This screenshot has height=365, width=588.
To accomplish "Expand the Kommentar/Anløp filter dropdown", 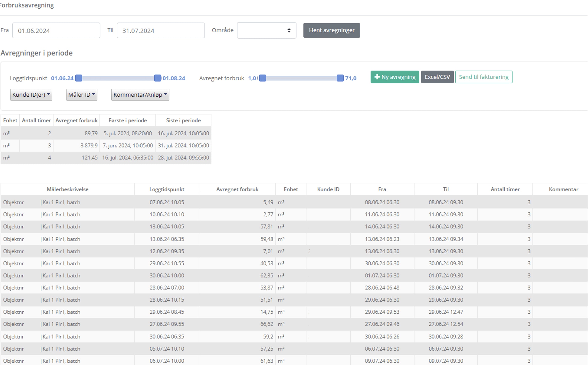I will [x=140, y=95].
